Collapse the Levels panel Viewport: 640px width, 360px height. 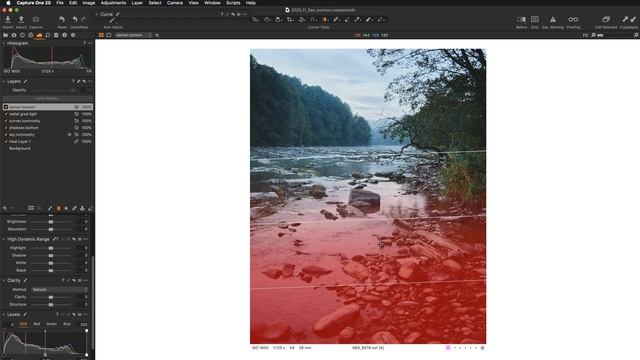click(x=4, y=315)
